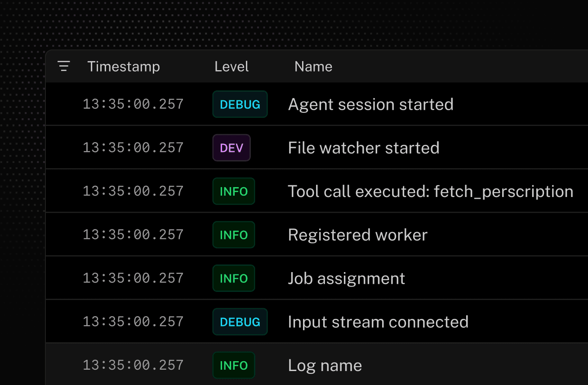Sort logs by the Level column
588x385 pixels.
(x=231, y=66)
